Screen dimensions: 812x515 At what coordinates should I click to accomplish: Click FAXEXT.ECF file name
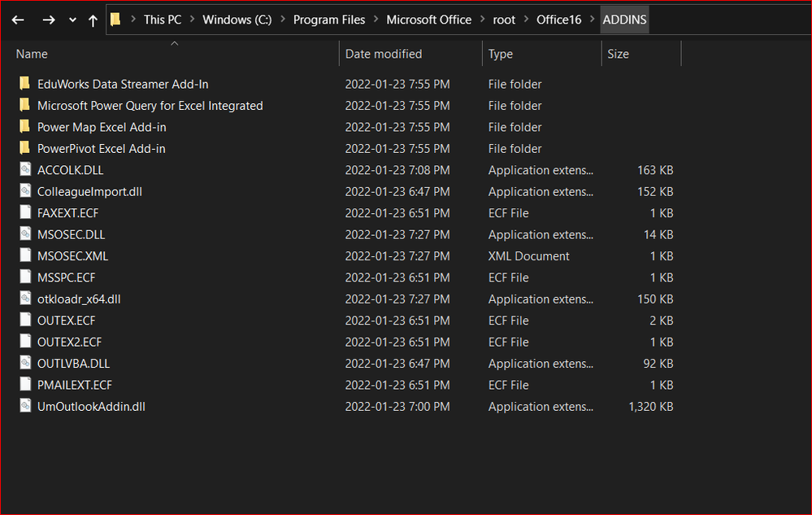click(x=67, y=213)
